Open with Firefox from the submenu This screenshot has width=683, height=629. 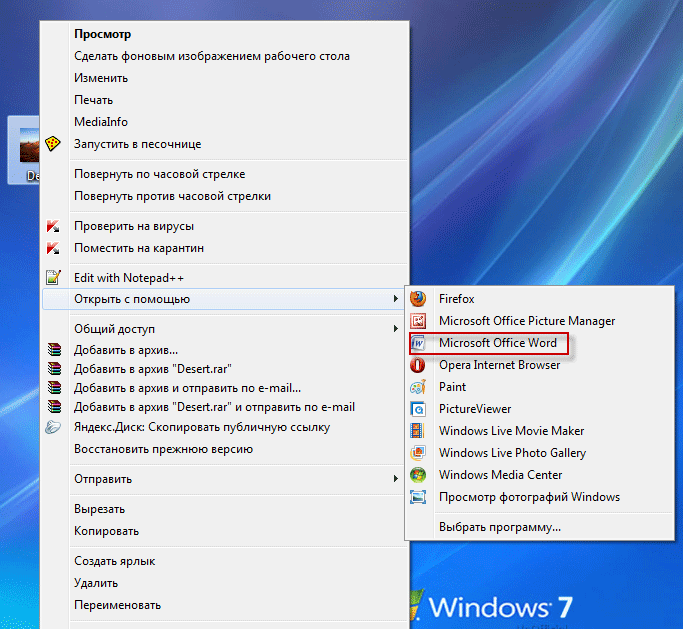tap(456, 299)
